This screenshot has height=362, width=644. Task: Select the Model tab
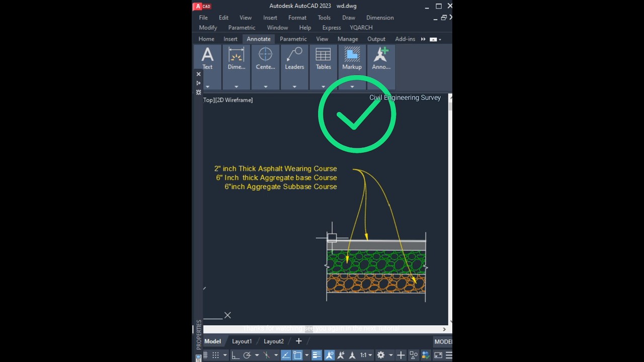click(x=212, y=341)
